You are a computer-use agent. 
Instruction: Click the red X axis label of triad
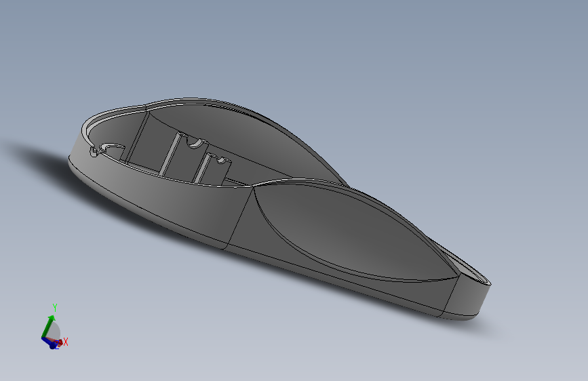(x=66, y=342)
